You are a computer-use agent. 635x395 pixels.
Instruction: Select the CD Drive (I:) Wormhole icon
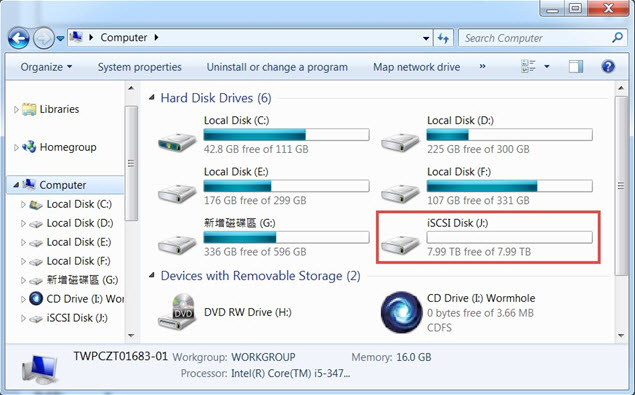401,312
